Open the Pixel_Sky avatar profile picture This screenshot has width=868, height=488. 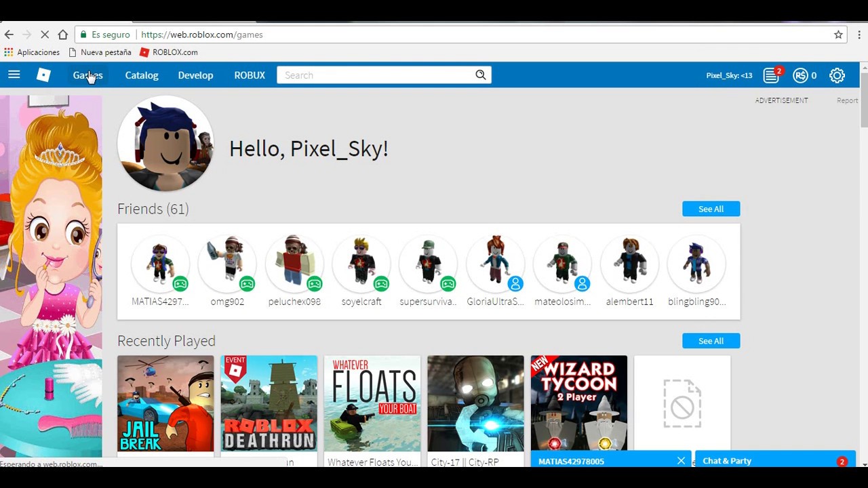coord(165,143)
